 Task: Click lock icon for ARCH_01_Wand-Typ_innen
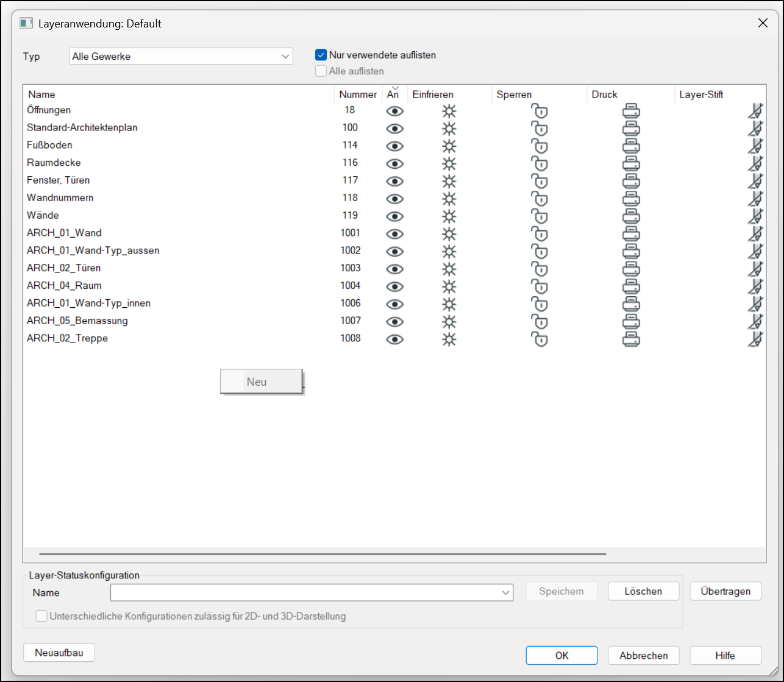click(x=540, y=305)
